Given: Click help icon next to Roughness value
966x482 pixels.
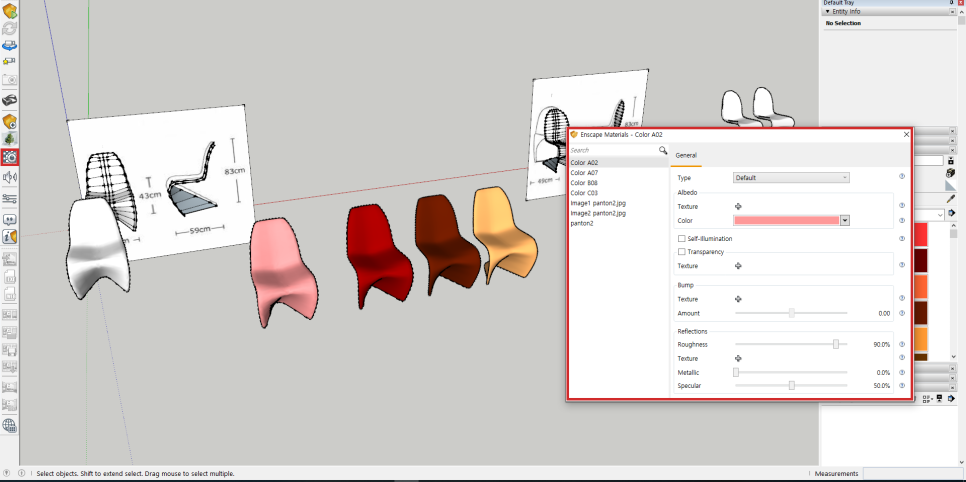Looking at the screenshot, I should [901, 344].
